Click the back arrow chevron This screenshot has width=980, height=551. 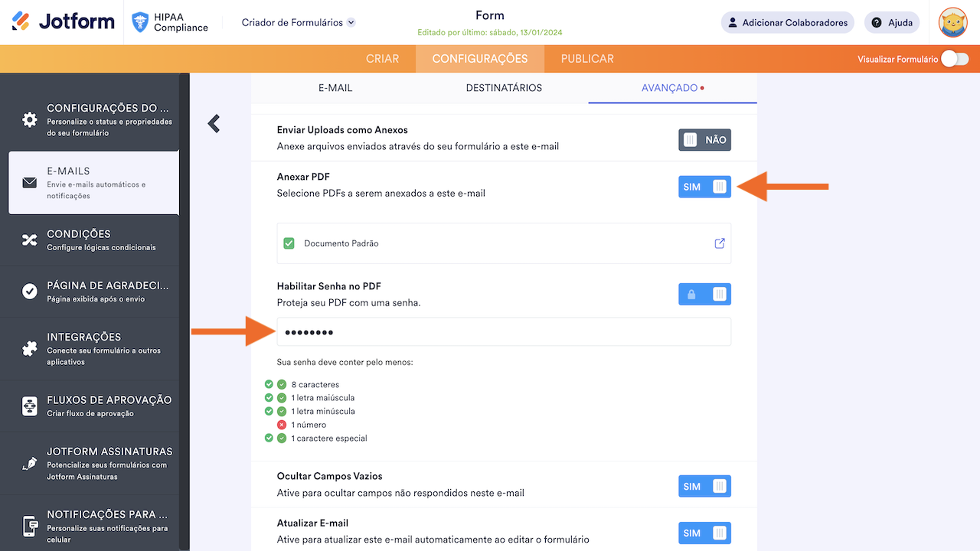214,123
